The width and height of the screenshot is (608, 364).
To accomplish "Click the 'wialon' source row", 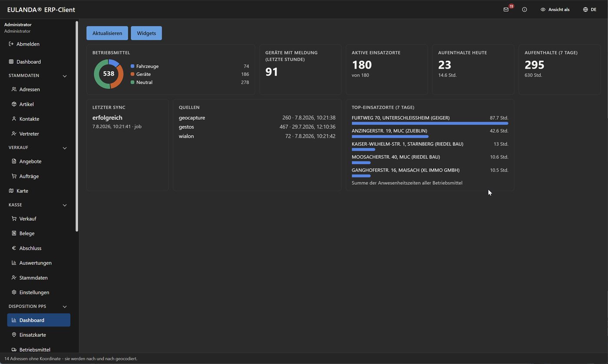I will pyautogui.click(x=257, y=136).
